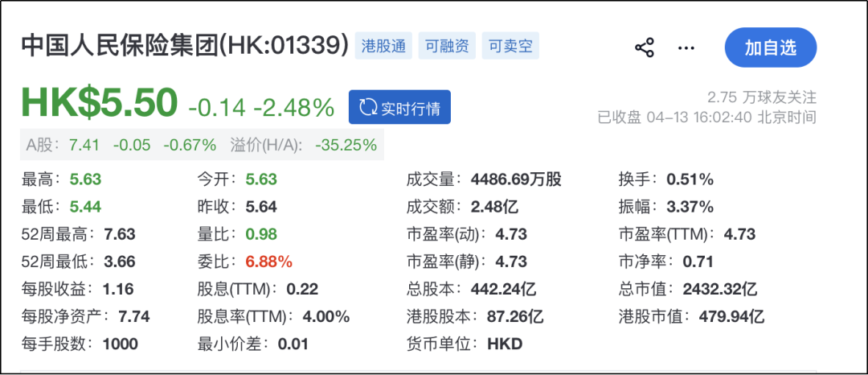Click the A股 price 7.41
This screenshot has height=375, width=868.
(84, 146)
